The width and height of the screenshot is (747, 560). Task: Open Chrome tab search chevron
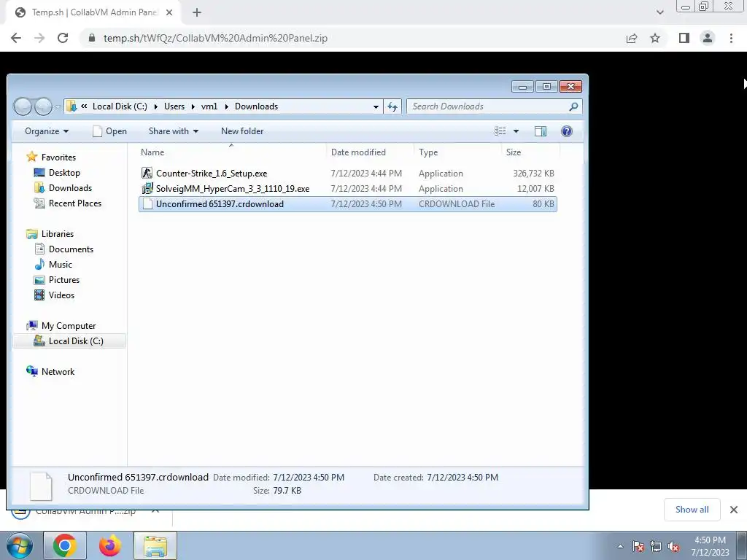[659, 12]
